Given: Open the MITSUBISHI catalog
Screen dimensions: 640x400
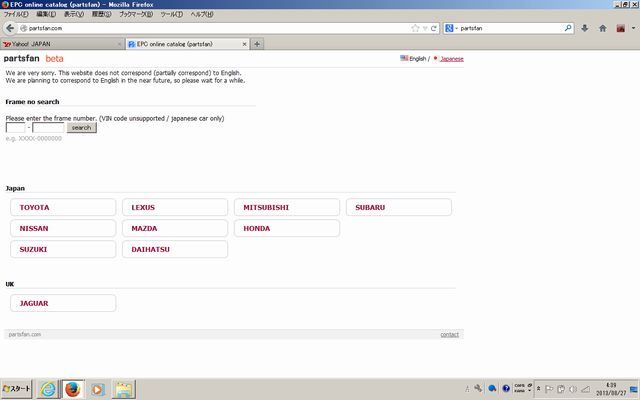Looking at the screenshot, I should [287, 207].
